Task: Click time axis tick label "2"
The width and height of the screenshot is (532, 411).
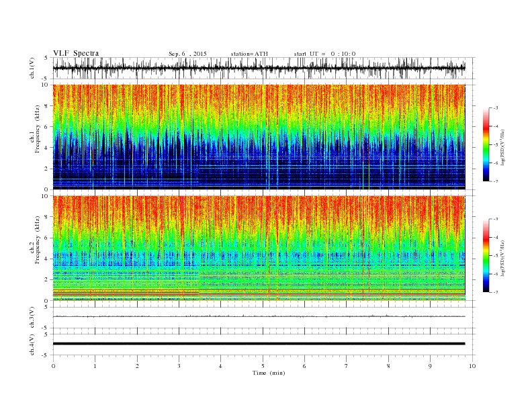Action: click(137, 366)
